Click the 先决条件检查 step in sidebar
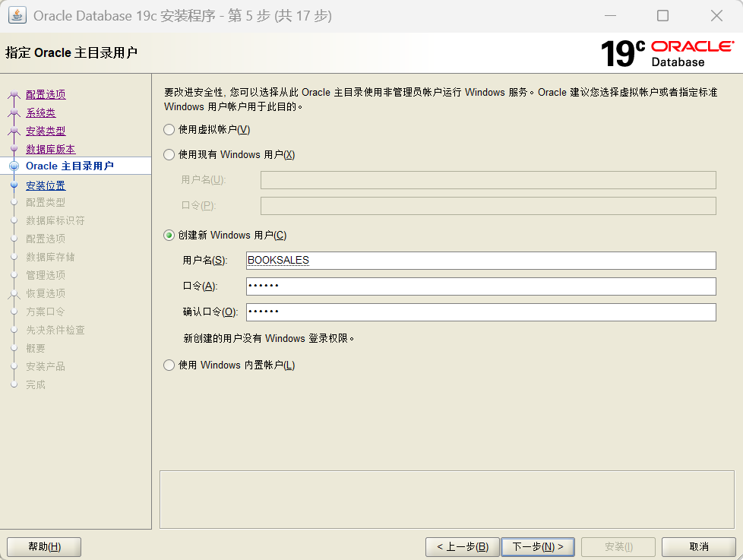This screenshot has height=560, width=743. coord(55,330)
